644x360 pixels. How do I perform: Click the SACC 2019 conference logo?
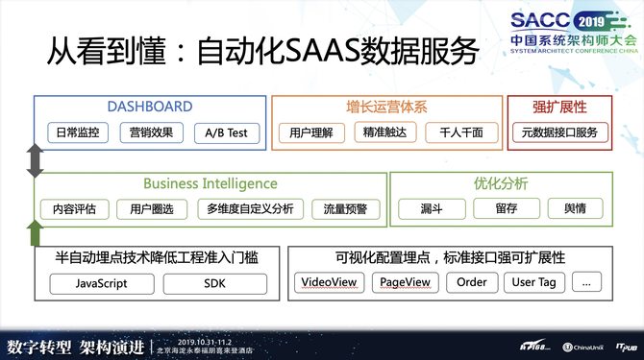pyautogui.click(x=574, y=33)
